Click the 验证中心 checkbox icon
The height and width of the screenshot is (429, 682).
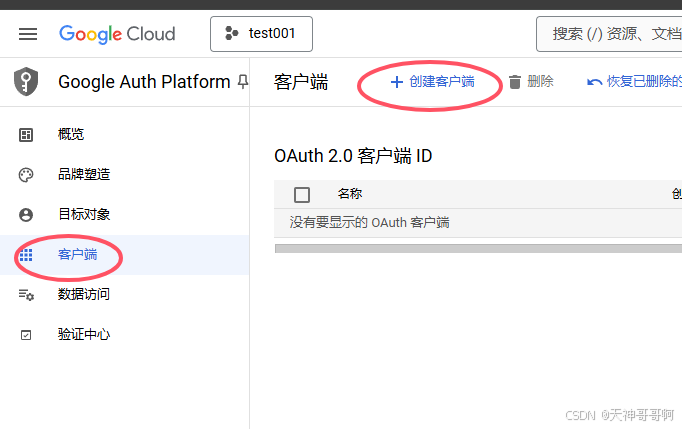pyautogui.click(x=26, y=335)
